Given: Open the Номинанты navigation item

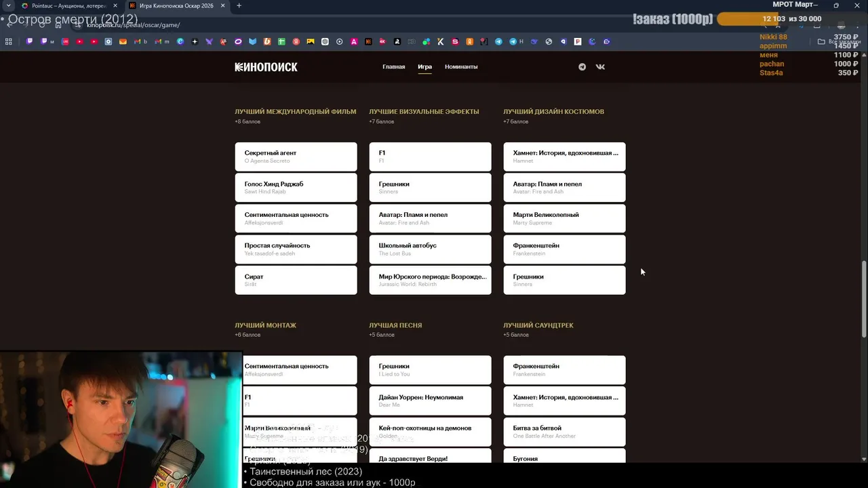Looking at the screenshot, I should pyautogui.click(x=461, y=66).
